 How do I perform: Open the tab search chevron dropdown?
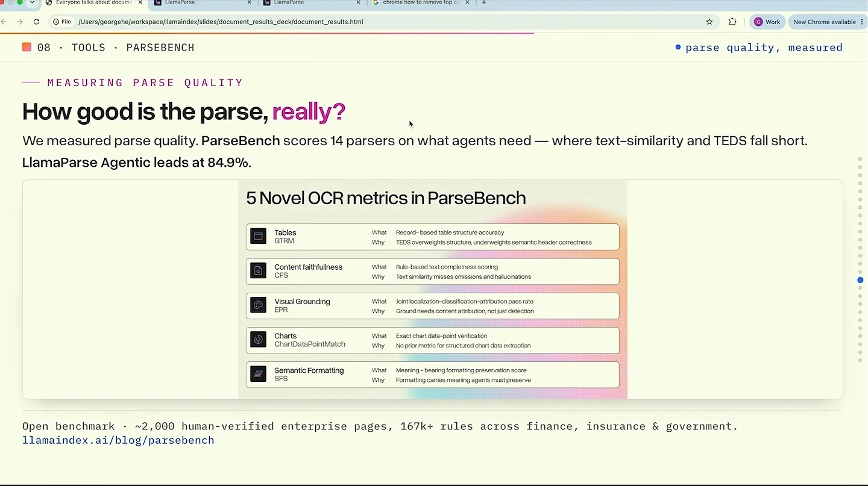coord(32,2)
